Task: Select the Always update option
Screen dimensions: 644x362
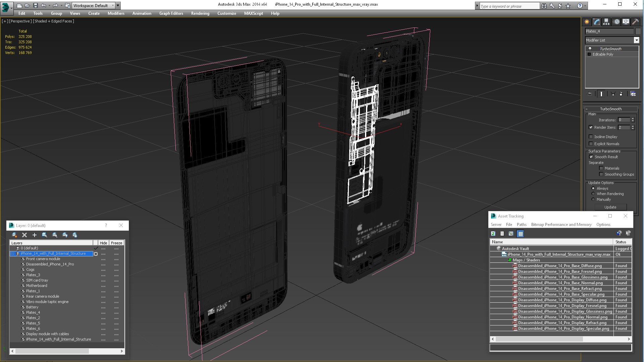Action: (593, 188)
